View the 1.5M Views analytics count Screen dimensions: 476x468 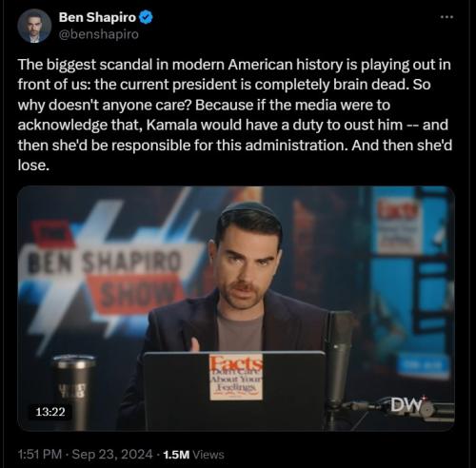pos(193,455)
